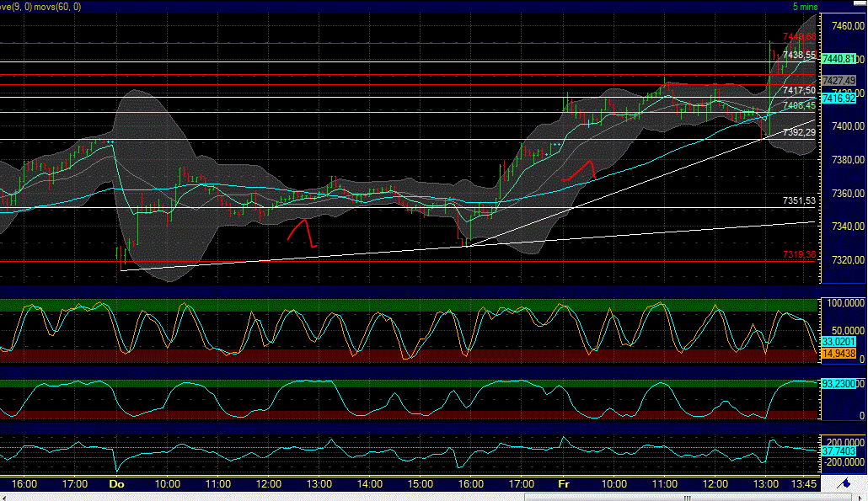The height and width of the screenshot is (501, 868).
Task: Click the blue flag icon near bottom-right corner
Action: (845, 484)
